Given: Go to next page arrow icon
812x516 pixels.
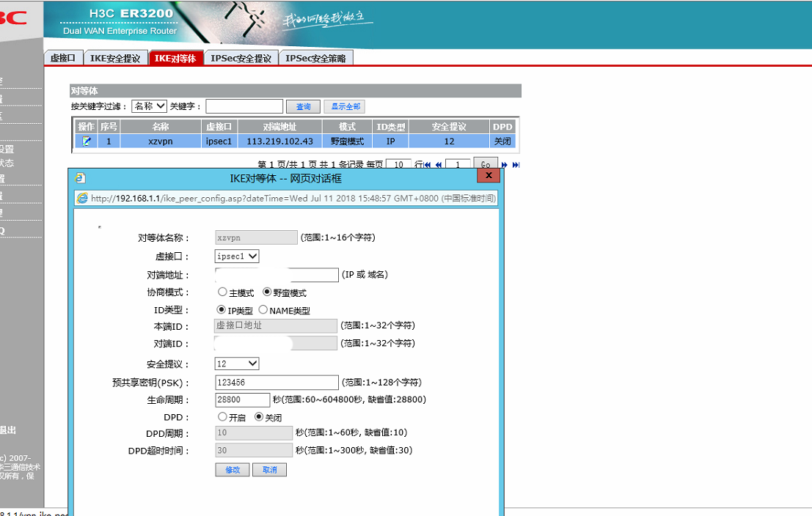Looking at the screenshot, I should pyautogui.click(x=505, y=165).
